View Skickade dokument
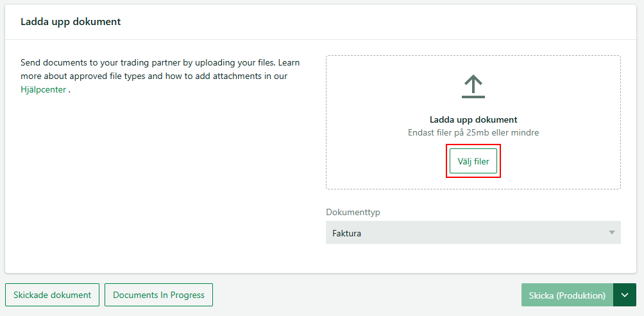The width and height of the screenshot is (644, 316). pyautogui.click(x=52, y=295)
